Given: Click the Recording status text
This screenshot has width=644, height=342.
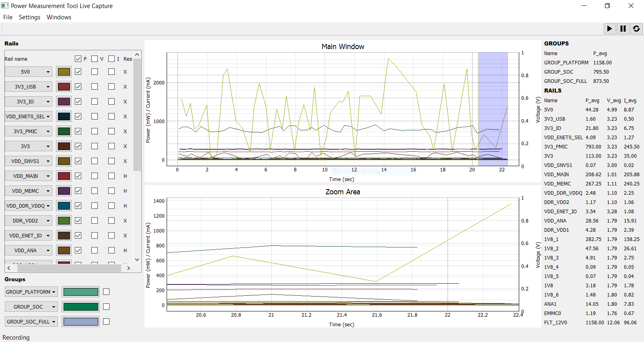Looking at the screenshot, I should (x=16, y=338).
